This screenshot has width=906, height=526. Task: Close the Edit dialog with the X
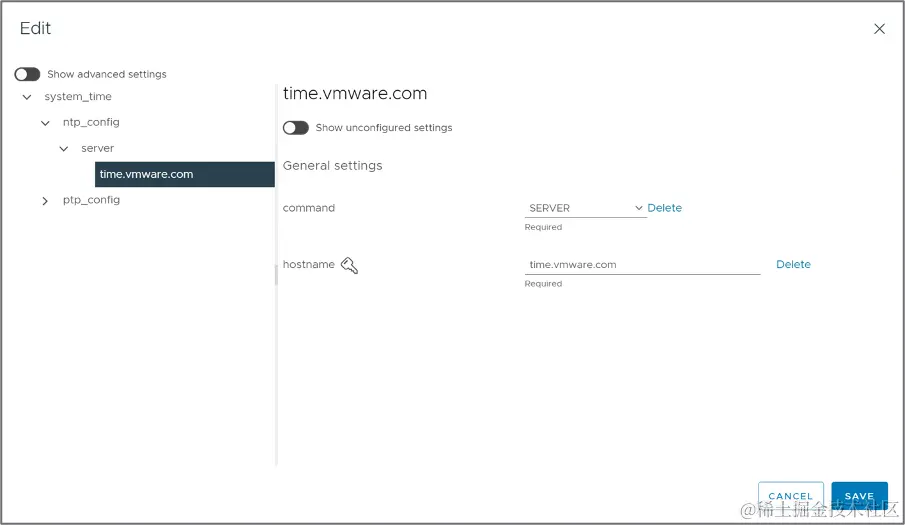click(879, 29)
